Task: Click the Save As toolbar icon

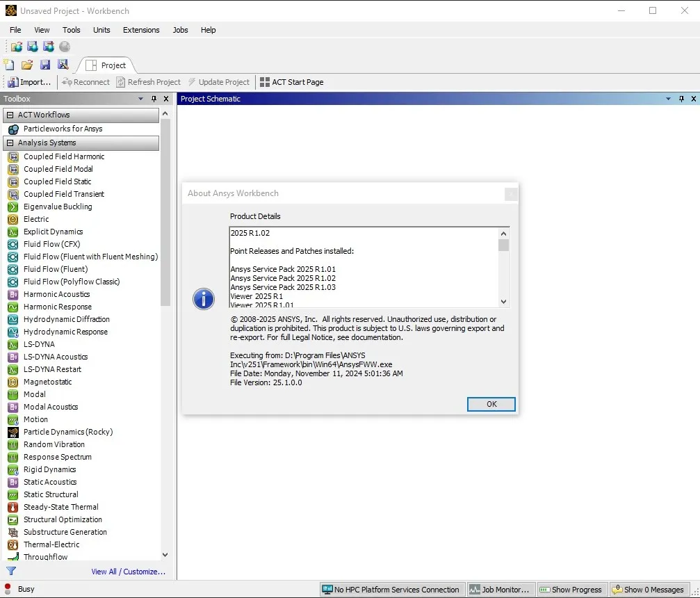Action: click(63, 65)
